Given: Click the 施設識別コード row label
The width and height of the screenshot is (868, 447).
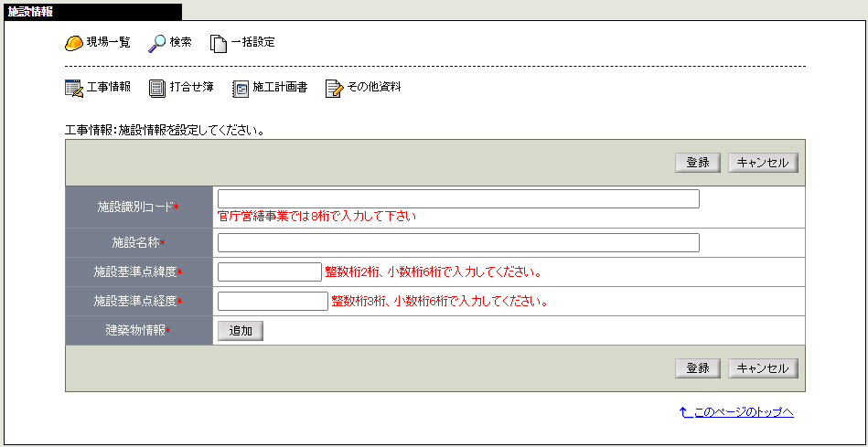Looking at the screenshot, I should (138, 208).
